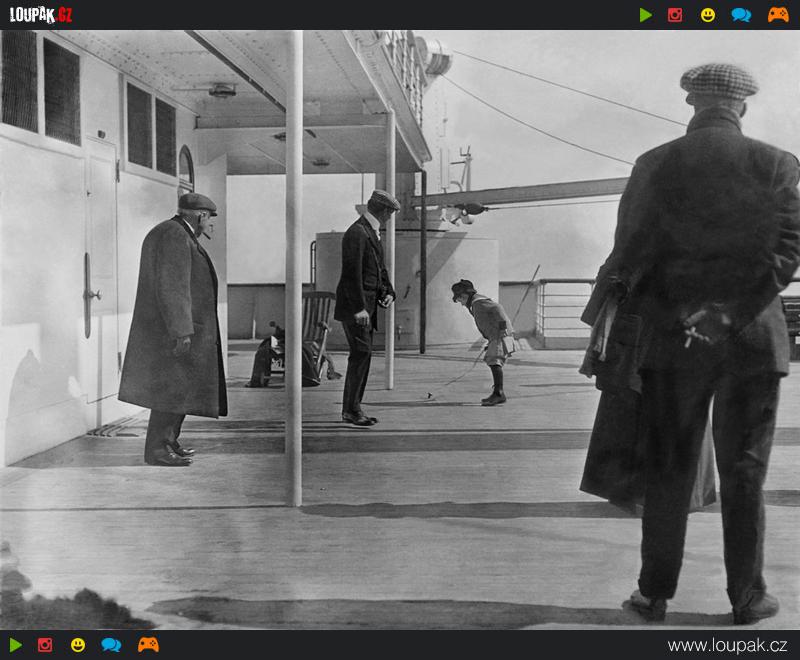Click the Instagram camera icon in bottom bar
This screenshot has height=660, width=800.
(x=45, y=645)
